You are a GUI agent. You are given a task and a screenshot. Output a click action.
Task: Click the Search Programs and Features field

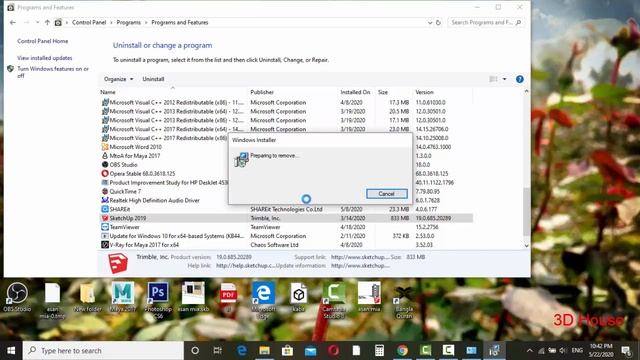(x=486, y=22)
